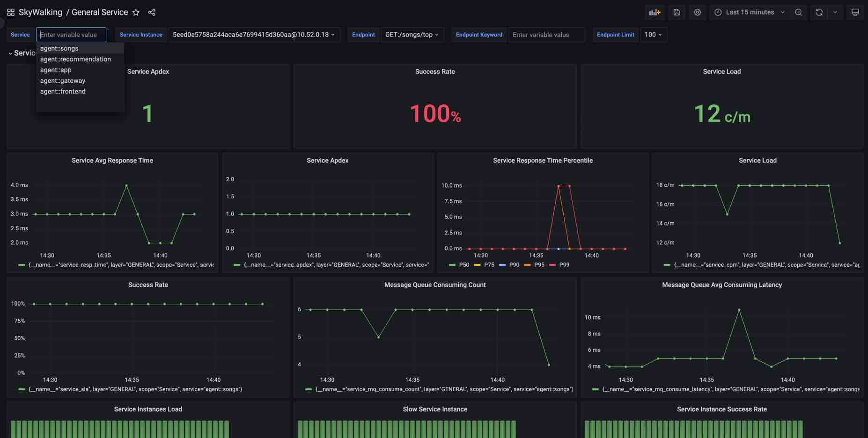Open the Service Instance dropdown
Viewport: 868px width, 438px height.
point(253,34)
